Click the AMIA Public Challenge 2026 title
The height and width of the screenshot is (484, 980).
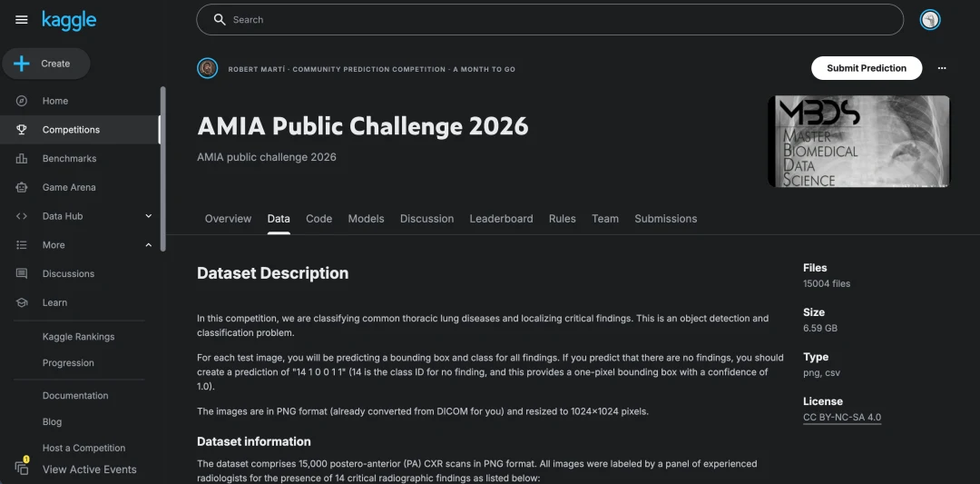click(x=362, y=126)
